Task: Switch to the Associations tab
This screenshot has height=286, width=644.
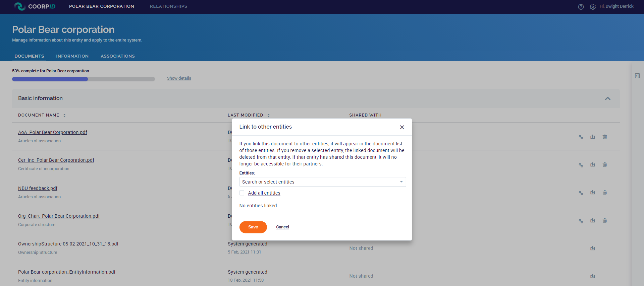Action: coord(118,56)
